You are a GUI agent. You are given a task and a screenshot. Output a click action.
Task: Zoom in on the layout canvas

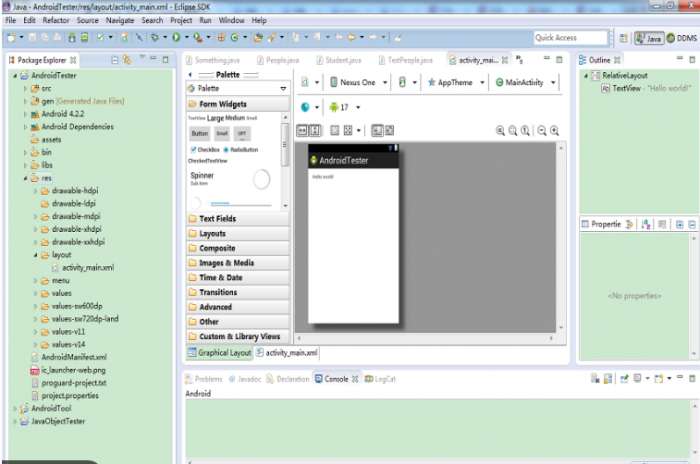click(x=554, y=130)
